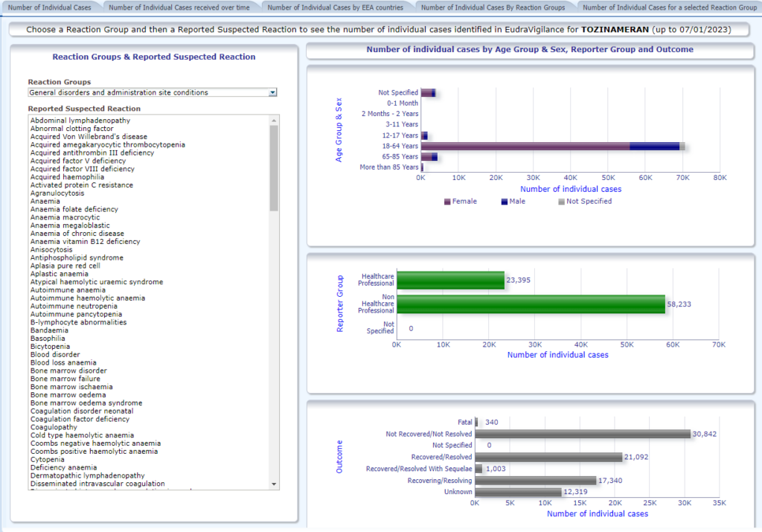Open Number of Individual Cases by EEA countries tab

tap(335, 7)
